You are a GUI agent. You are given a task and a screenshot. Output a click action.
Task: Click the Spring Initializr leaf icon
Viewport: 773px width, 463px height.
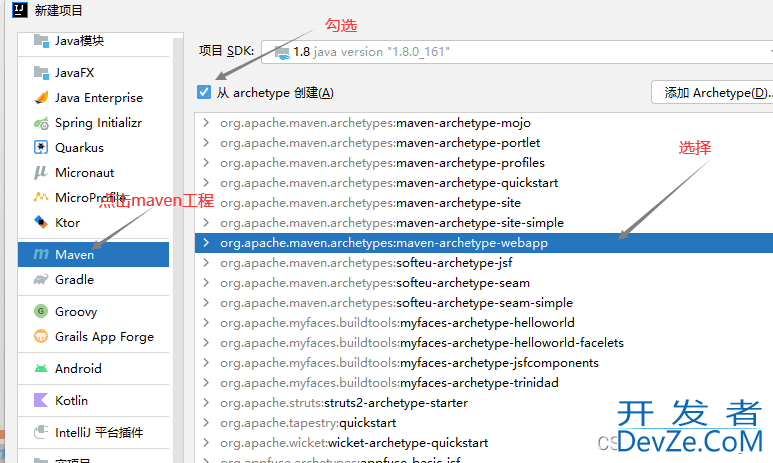point(41,123)
